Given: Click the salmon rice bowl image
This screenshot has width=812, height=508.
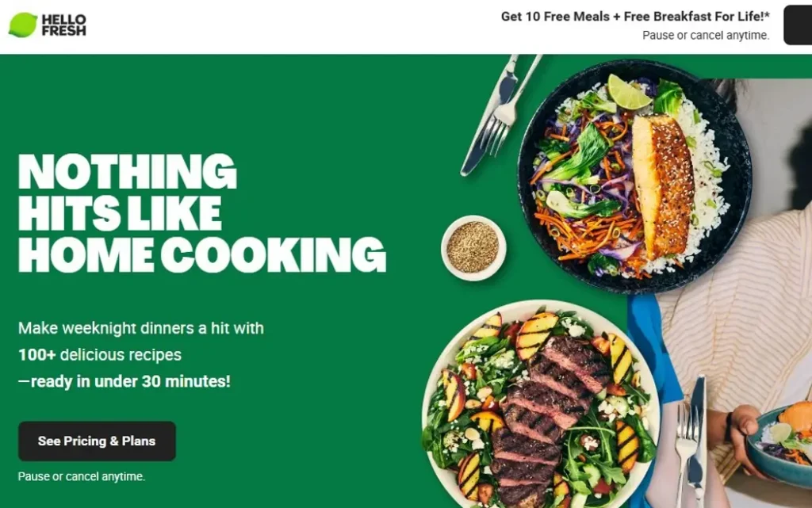Looking at the screenshot, I should [x=635, y=176].
